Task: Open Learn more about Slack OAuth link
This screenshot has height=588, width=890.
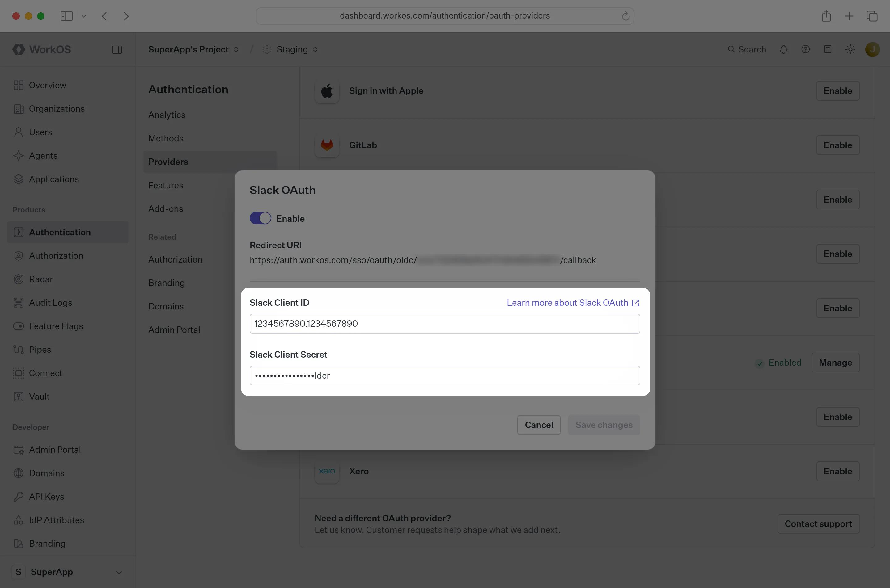Action: click(573, 303)
